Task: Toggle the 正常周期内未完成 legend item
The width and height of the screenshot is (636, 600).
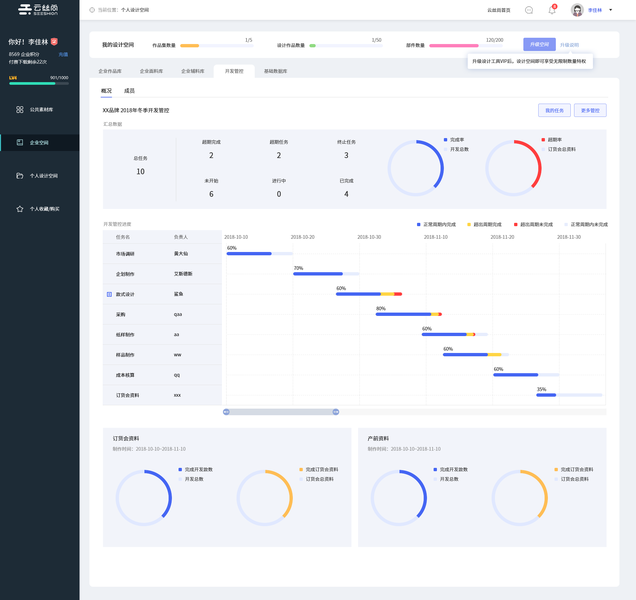Action: click(586, 224)
